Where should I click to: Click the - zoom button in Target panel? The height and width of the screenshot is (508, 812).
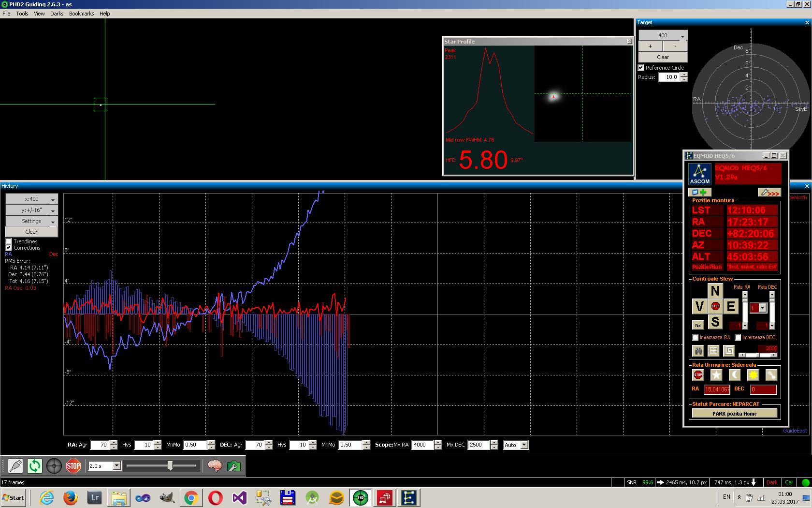675,46
